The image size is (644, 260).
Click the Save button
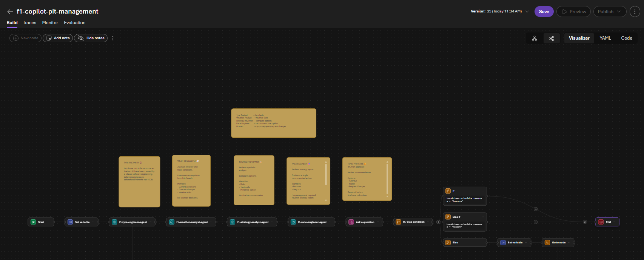[x=544, y=12]
